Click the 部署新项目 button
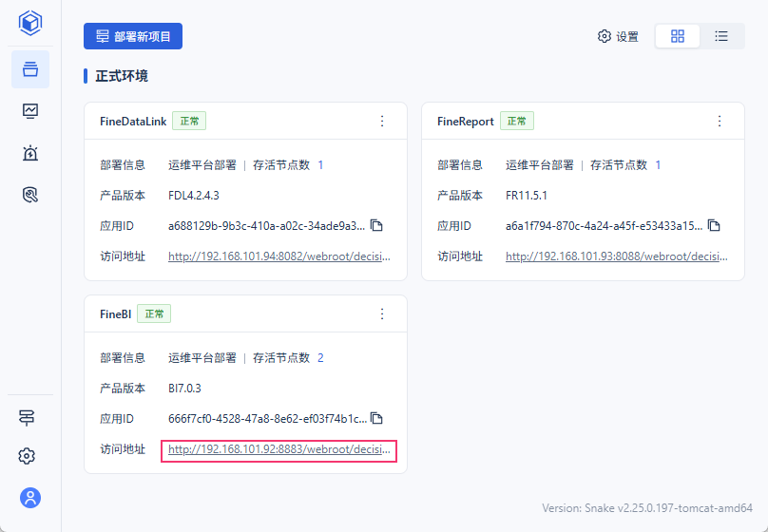 [133, 36]
